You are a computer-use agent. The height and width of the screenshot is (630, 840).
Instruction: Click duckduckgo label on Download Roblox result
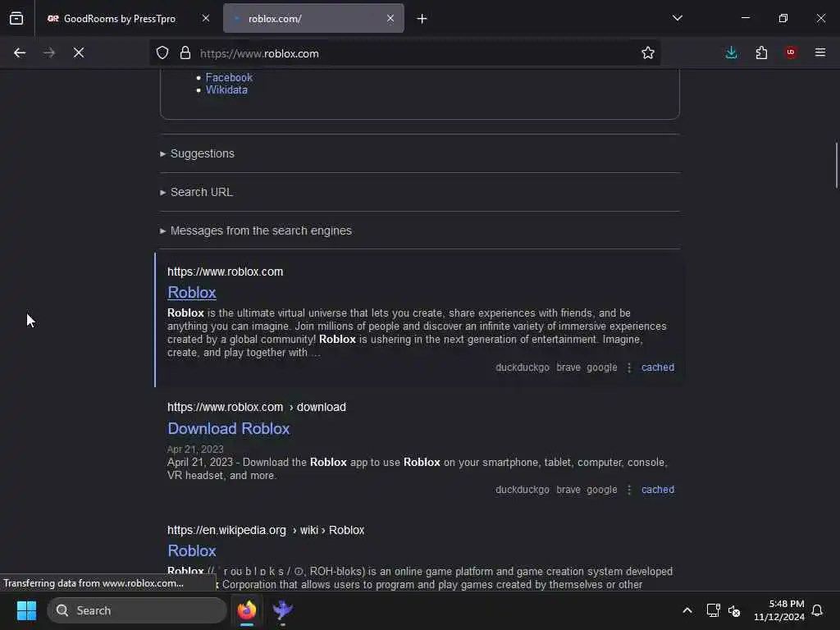(523, 490)
